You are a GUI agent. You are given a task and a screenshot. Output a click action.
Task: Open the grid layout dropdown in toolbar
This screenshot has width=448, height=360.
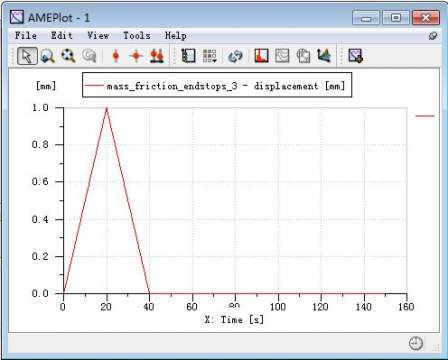coord(210,56)
